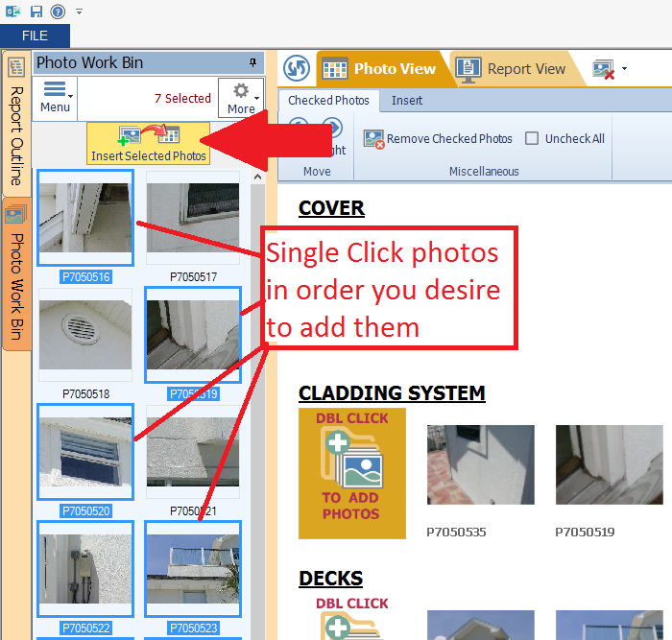Select first photo thumbnail in DECKS section

(480, 626)
